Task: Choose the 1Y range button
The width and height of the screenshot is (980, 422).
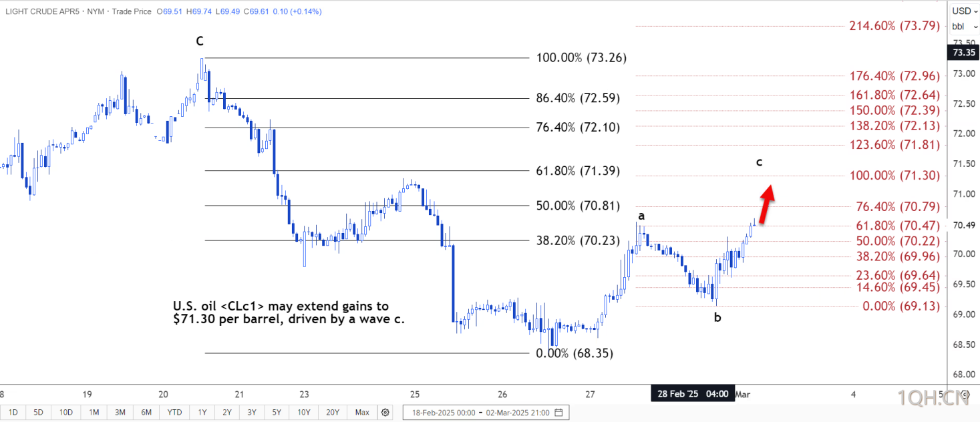Action: [202, 413]
